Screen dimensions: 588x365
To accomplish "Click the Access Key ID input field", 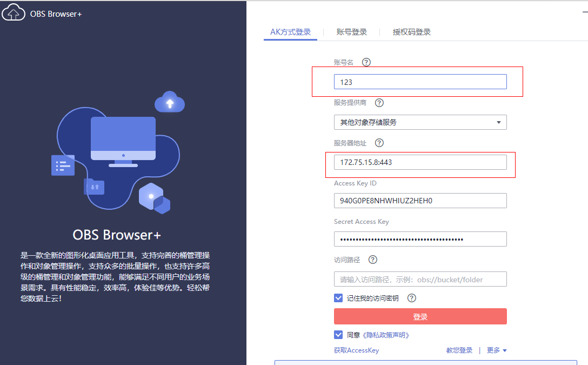I will point(420,201).
